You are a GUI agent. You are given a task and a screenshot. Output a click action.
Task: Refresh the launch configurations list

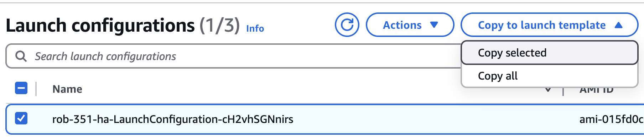tap(347, 25)
